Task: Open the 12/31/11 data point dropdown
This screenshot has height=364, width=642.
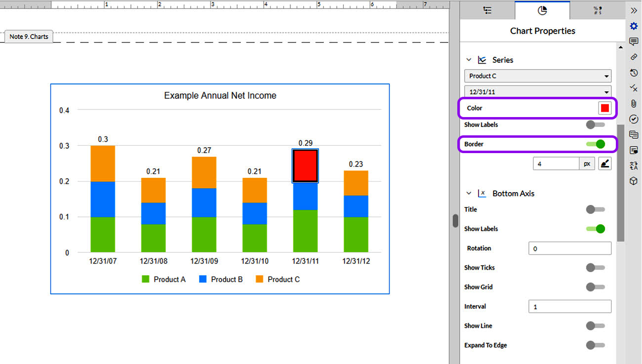Action: 537,91
